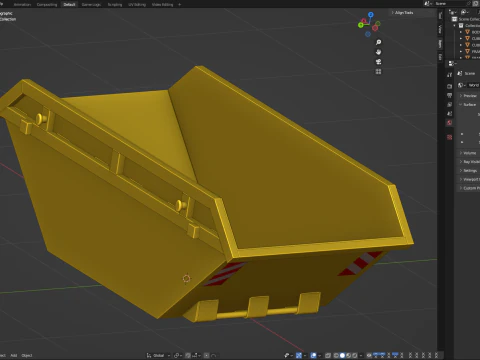Open the pivot point dropdown

click(178, 355)
